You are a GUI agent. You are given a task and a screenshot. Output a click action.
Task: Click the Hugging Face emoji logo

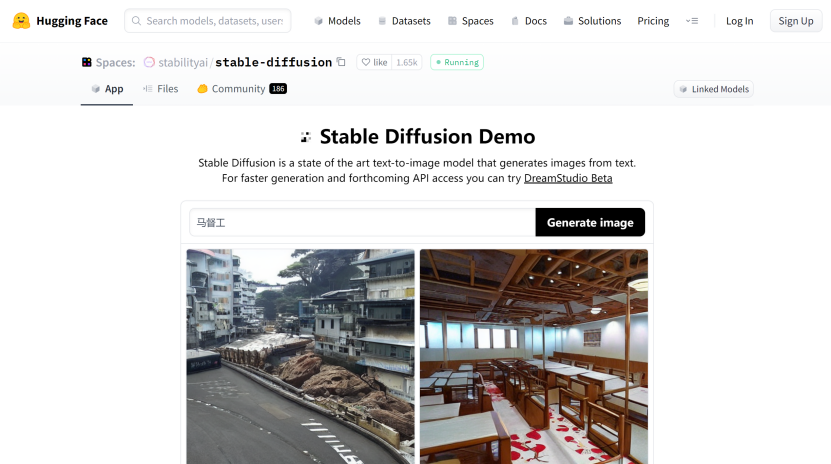coord(21,21)
